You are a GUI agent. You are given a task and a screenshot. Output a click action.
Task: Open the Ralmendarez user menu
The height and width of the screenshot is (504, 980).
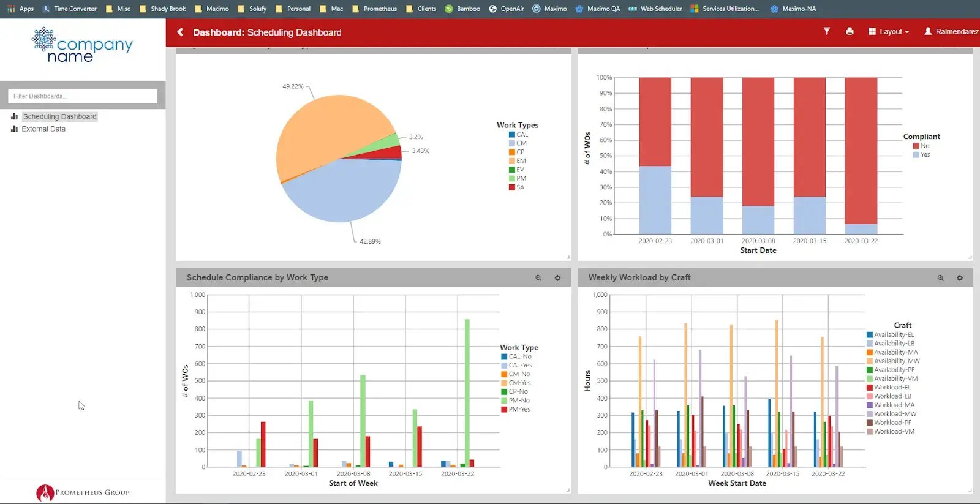(x=951, y=32)
